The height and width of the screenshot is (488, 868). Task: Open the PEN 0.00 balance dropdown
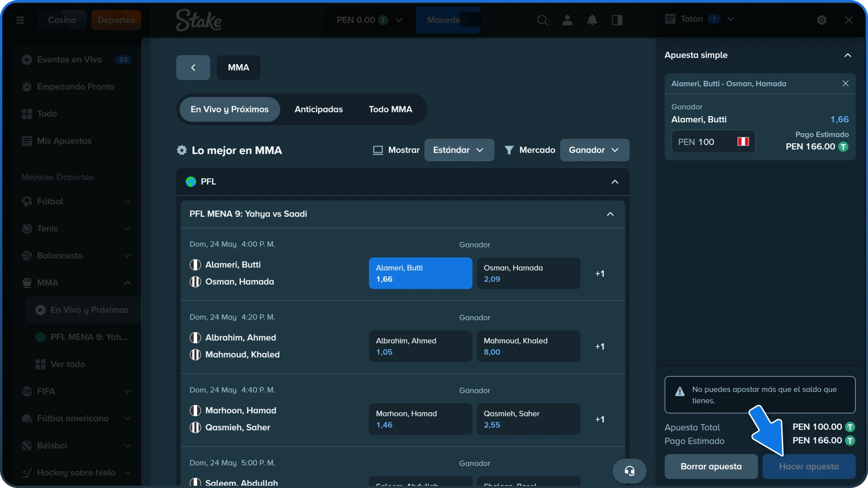tap(369, 20)
